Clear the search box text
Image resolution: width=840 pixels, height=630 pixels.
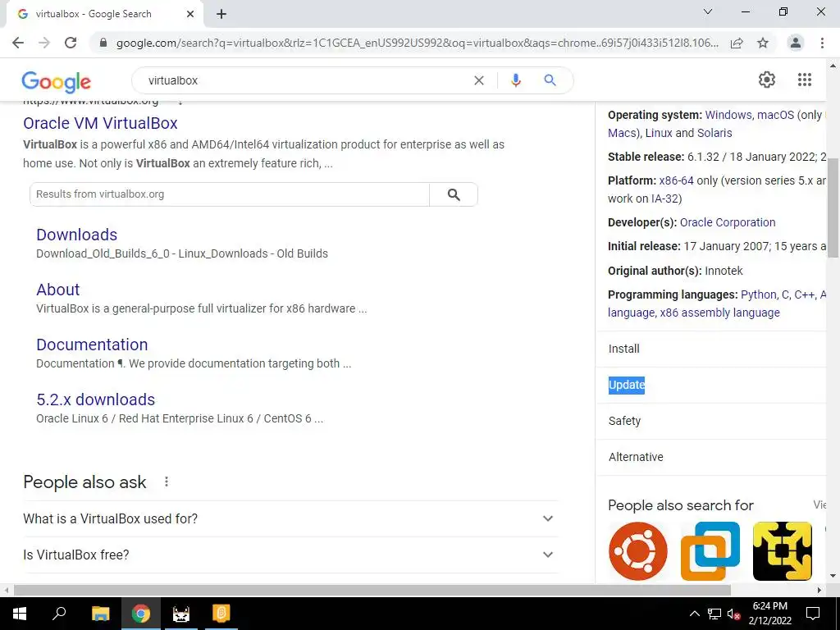pyautogui.click(x=479, y=80)
